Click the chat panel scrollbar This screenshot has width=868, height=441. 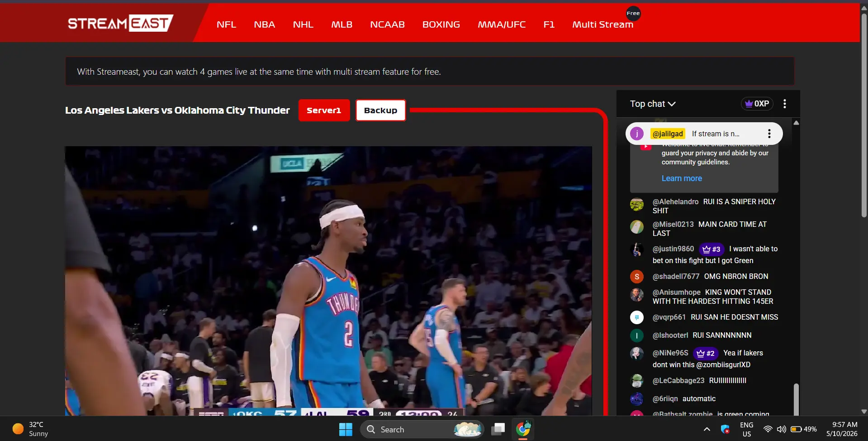(x=796, y=398)
